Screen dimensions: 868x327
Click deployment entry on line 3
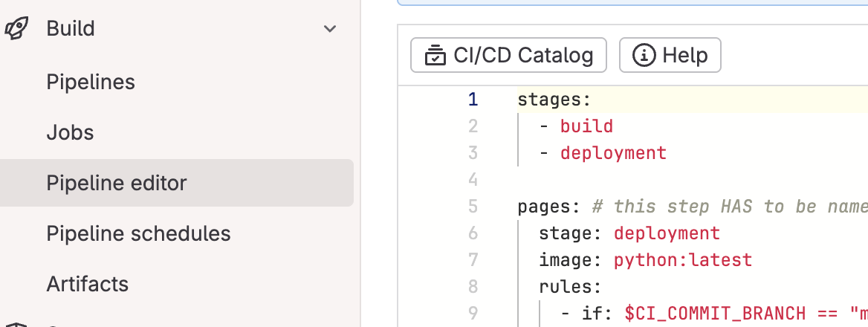[x=613, y=153]
